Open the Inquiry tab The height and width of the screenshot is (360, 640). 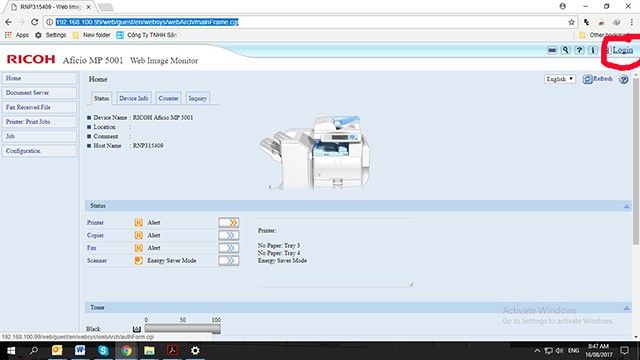coord(198,98)
